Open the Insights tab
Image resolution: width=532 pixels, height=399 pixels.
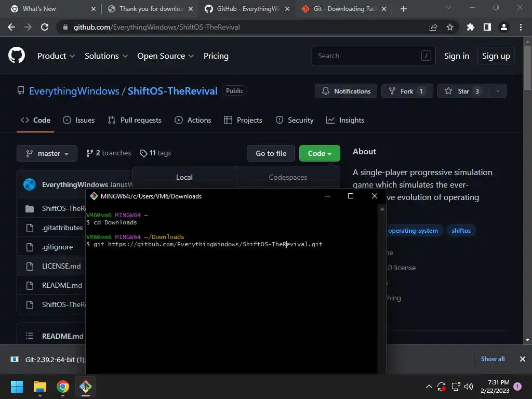(345, 120)
